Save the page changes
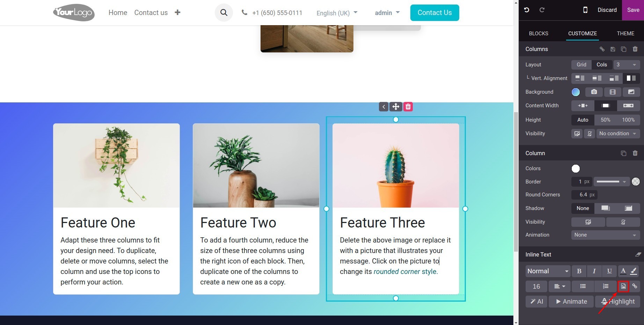644x325 pixels. click(633, 10)
